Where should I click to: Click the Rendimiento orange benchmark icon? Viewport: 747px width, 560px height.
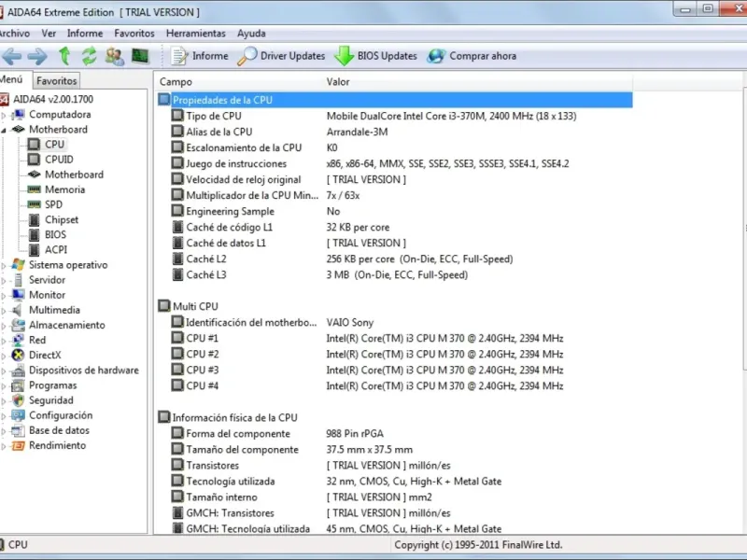pos(18,446)
